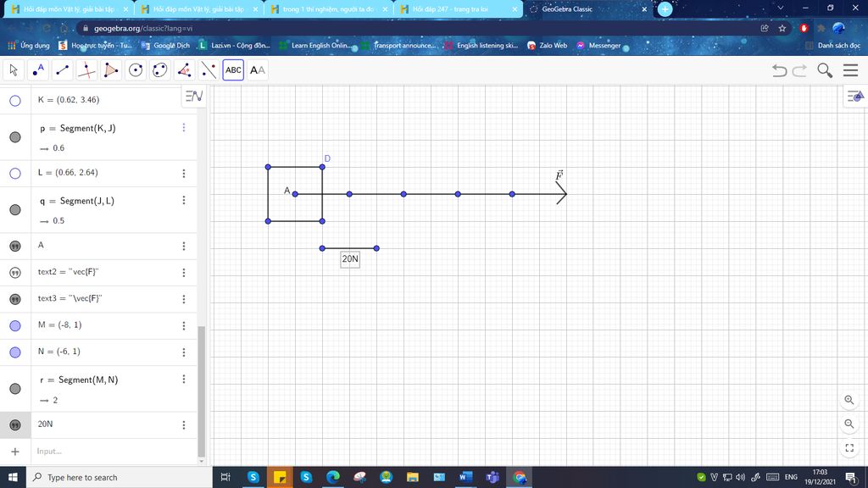Viewport: 868px width, 488px height.
Task: Open the GeoGebra search magnifier
Action: (825, 70)
